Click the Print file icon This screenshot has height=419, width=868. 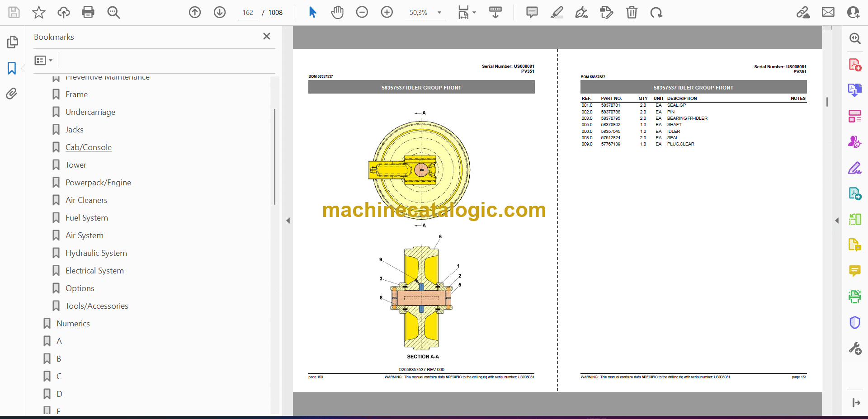pos(88,12)
